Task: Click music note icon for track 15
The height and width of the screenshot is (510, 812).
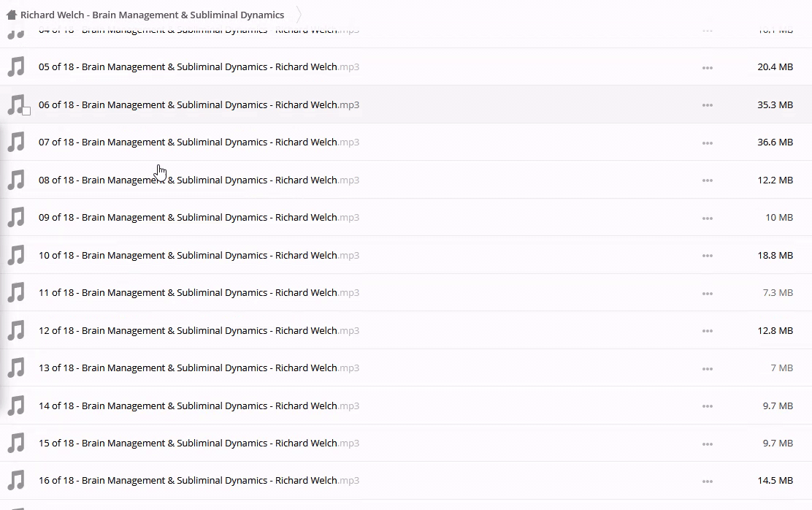Action: 15,444
